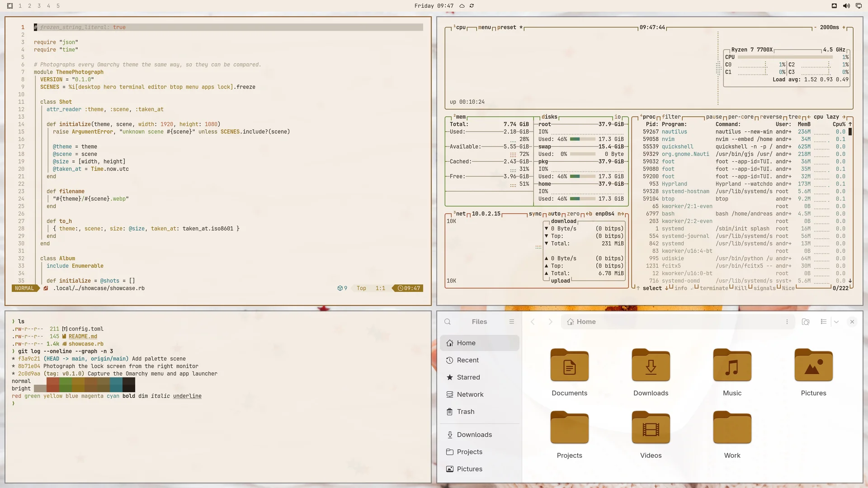Toggle btop net sync option
This screenshot has height=488, width=868.
(x=535, y=214)
